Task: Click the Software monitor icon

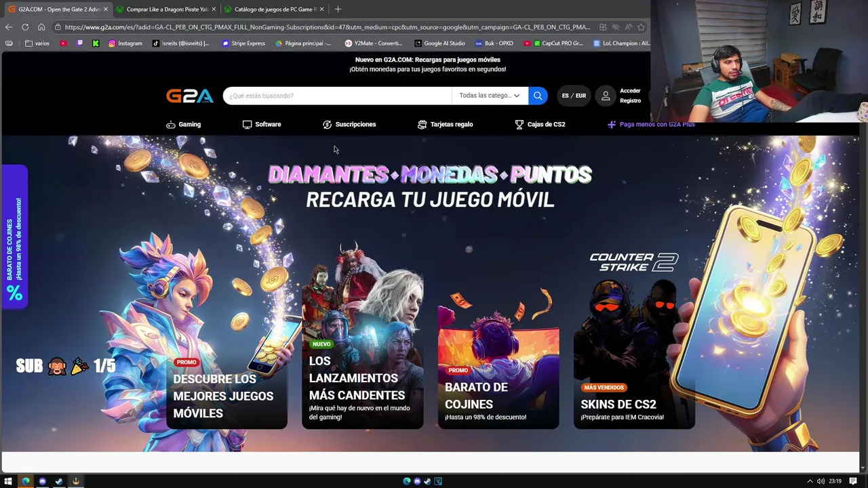Action: point(247,125)
